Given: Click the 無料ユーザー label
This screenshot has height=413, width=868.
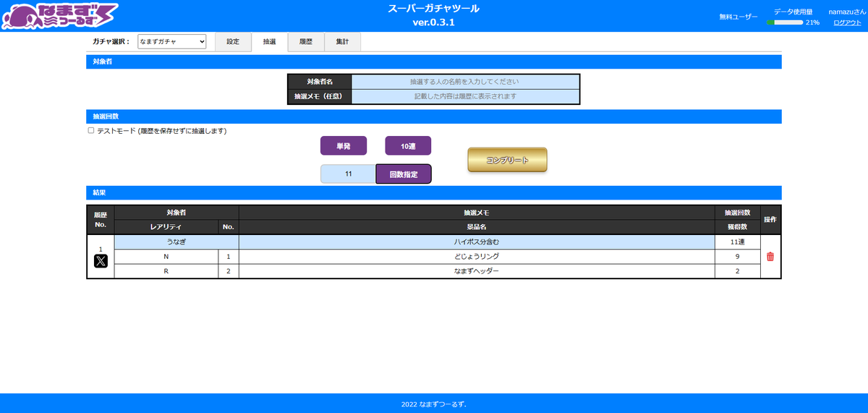Looking at the screenshot, I should [739, 17].
